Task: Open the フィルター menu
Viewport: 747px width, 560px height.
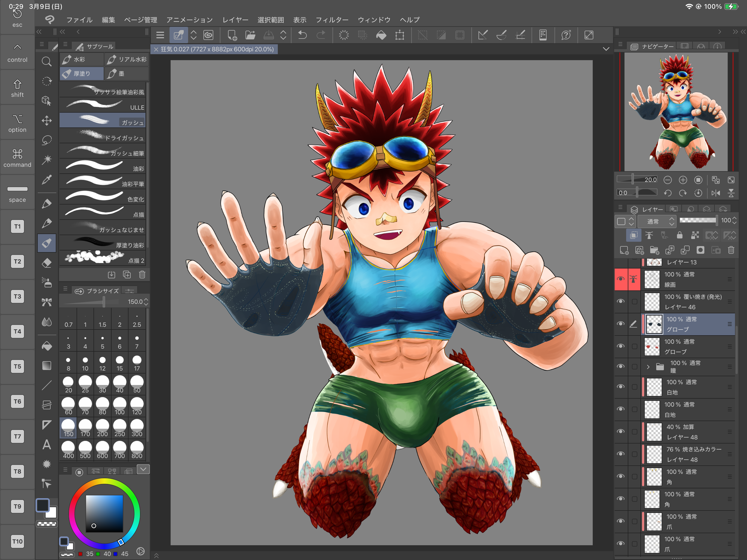Action: 332,20
